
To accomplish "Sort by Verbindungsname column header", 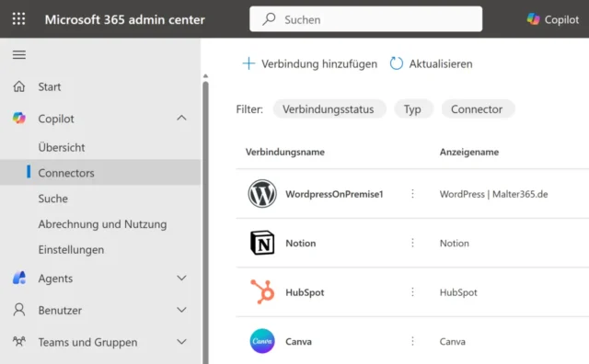I will (x=285, y=152).
